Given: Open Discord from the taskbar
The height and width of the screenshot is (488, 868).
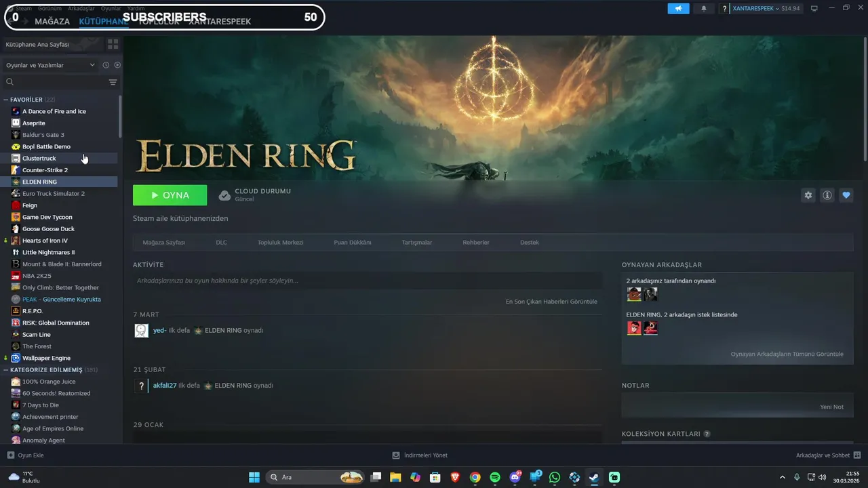Looking at the screenshot, I should click(x=515, y=477).
